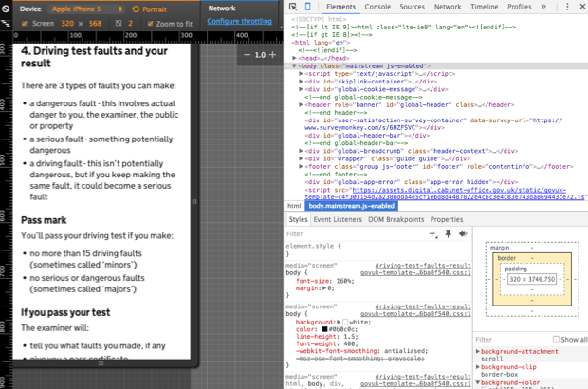The width and height of the screenshot is (588, 389).
Task: Switch to the Elements tab
Action: pyautogui.click(x=340, y=7)
